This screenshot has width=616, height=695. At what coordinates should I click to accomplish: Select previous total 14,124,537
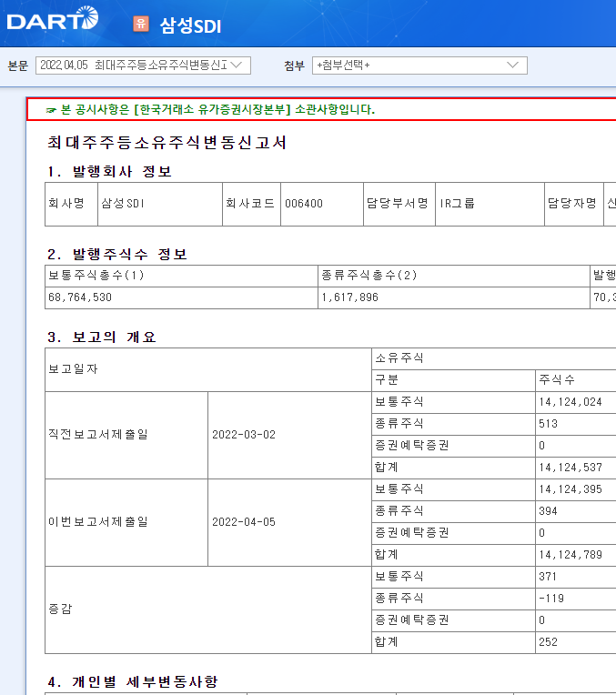576,468
